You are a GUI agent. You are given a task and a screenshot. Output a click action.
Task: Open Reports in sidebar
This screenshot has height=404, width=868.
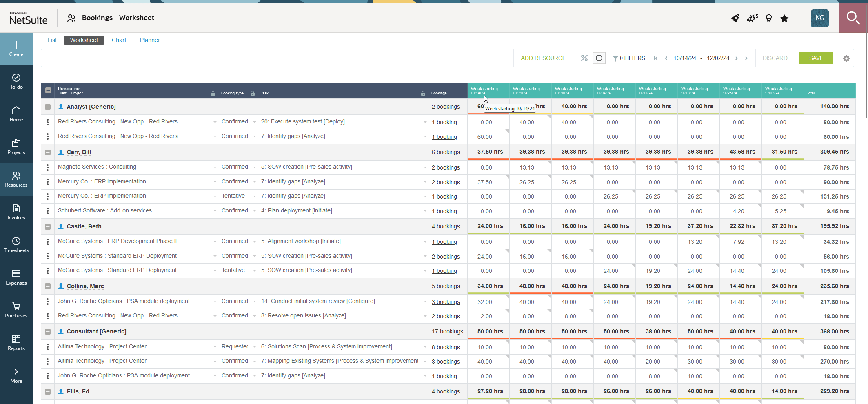(16, 343)
